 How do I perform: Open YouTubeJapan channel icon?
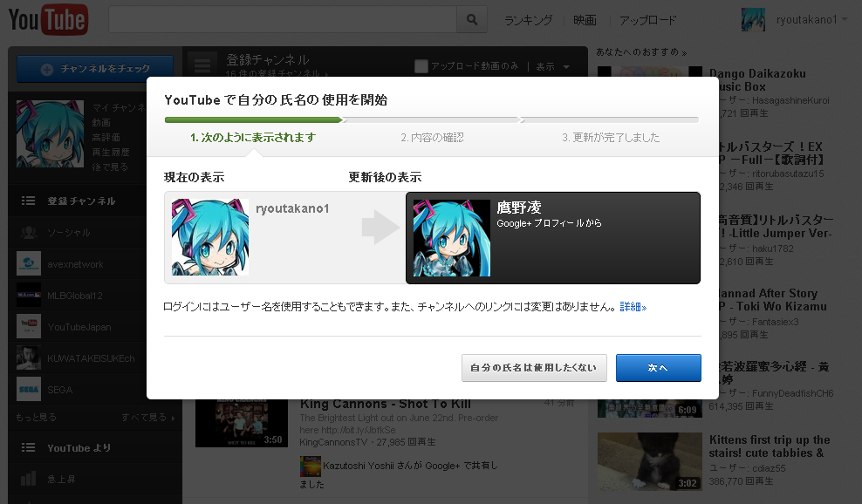pyautogui.click(x=29, y=326)
